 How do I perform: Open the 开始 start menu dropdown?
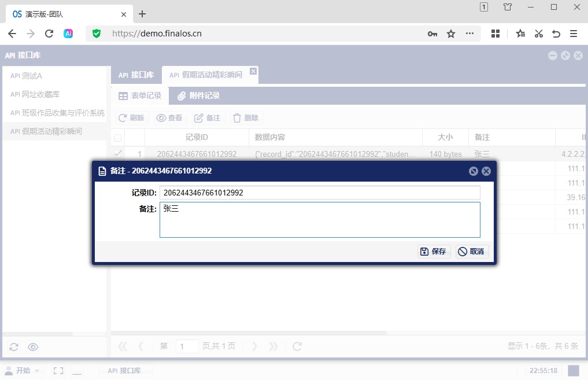(23, 371)
